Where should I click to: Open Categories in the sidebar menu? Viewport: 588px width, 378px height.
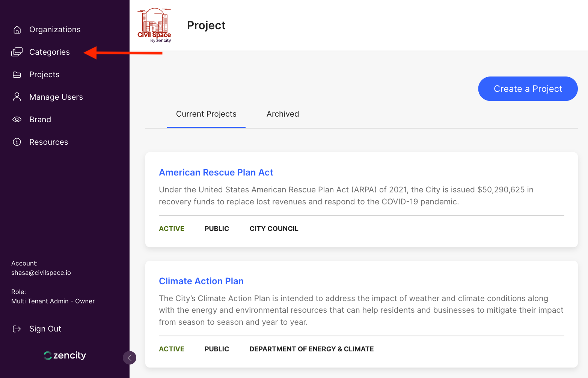tap(50, 52)
